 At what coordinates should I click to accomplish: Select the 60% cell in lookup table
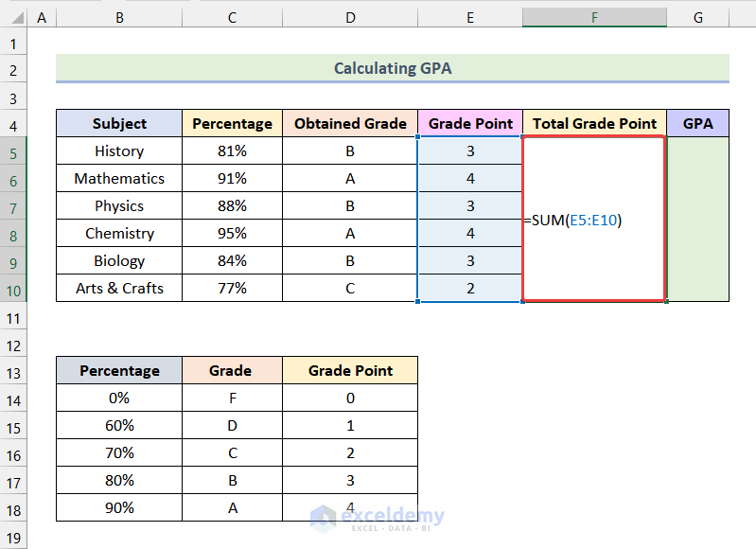click(119, 426)
